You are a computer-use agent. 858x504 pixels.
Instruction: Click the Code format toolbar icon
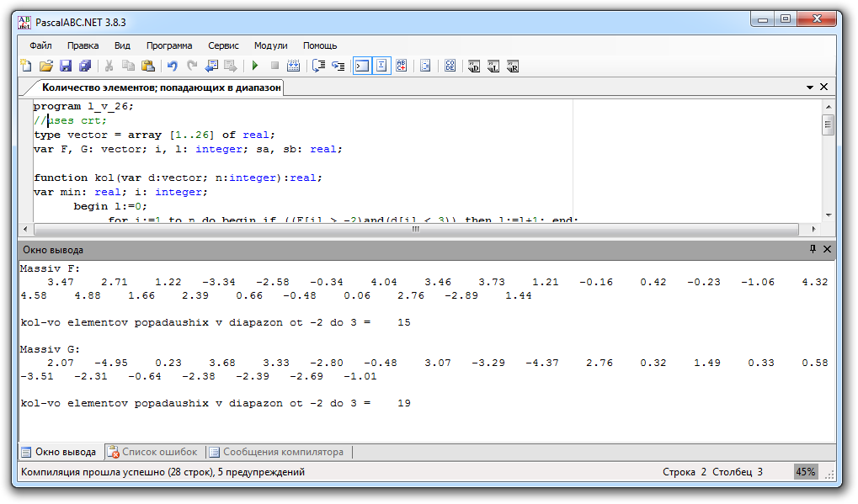point(450,66)
